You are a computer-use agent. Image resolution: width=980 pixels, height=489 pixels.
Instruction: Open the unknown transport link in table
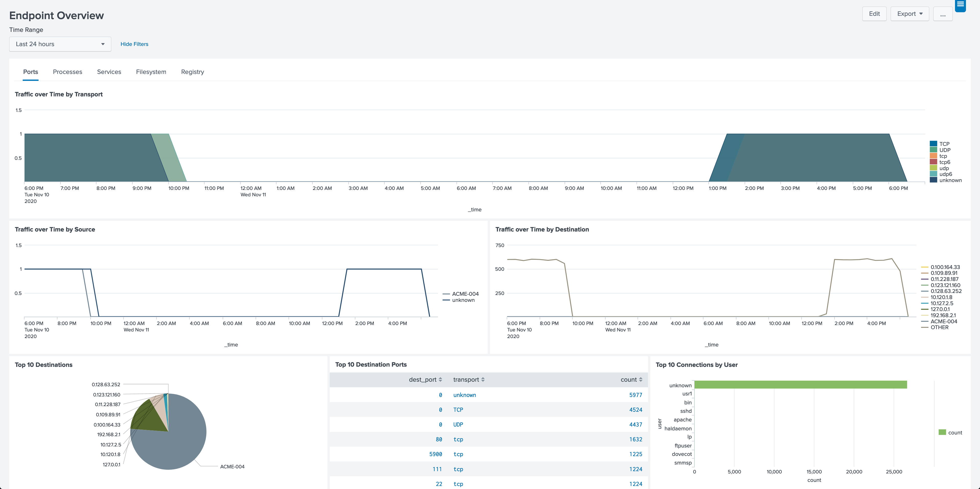(x=464, y=395)
